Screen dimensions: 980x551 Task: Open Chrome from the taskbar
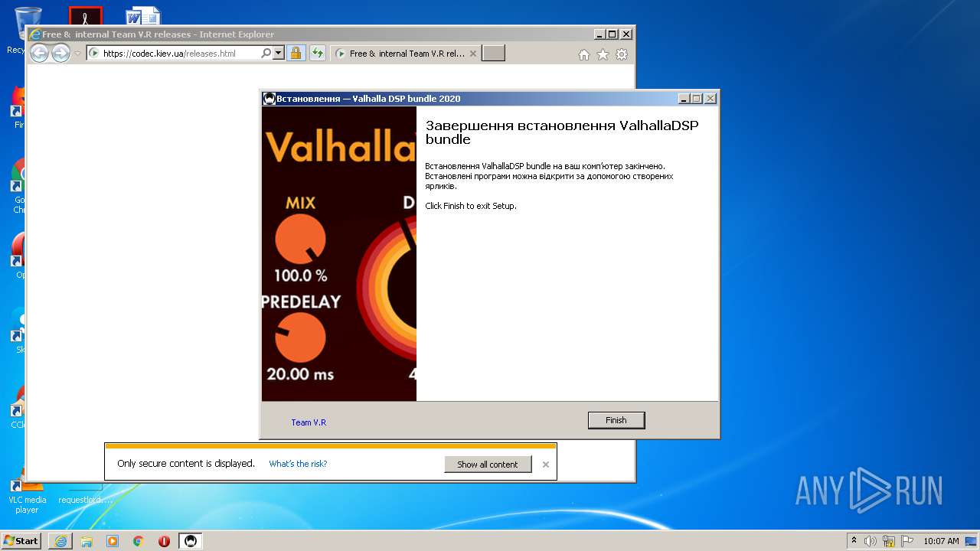click(139, 541)
